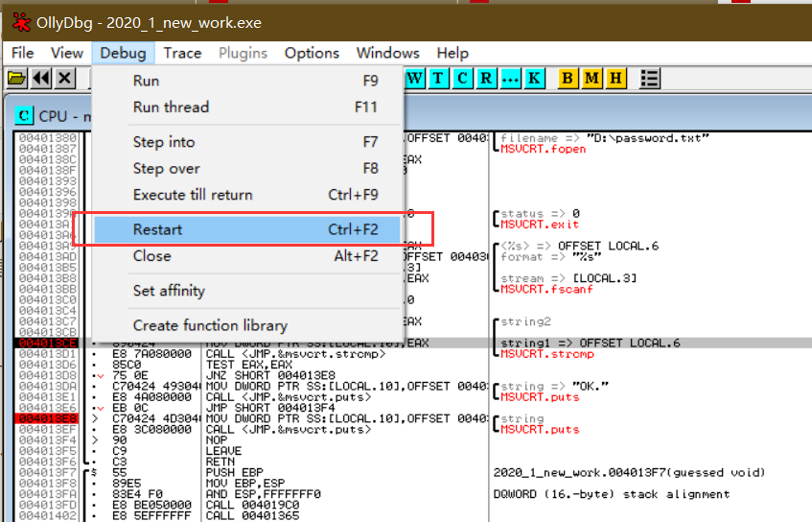Click address 004013F7 function start row
812x522 pixels.
pyautogui.click(x=47, y=473)
